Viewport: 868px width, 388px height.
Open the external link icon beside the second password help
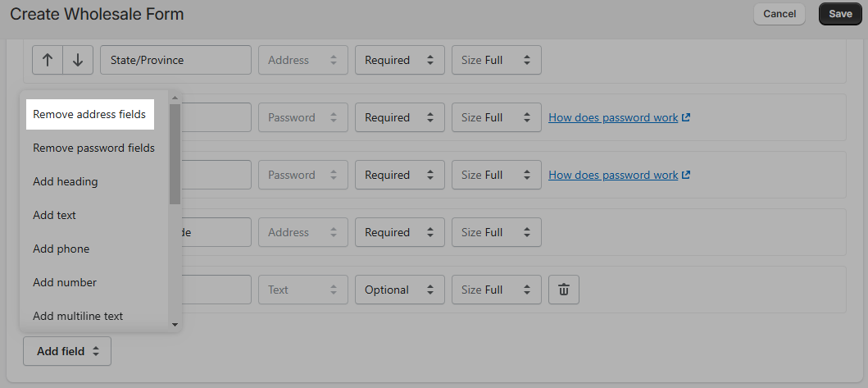tap(686, 175)
